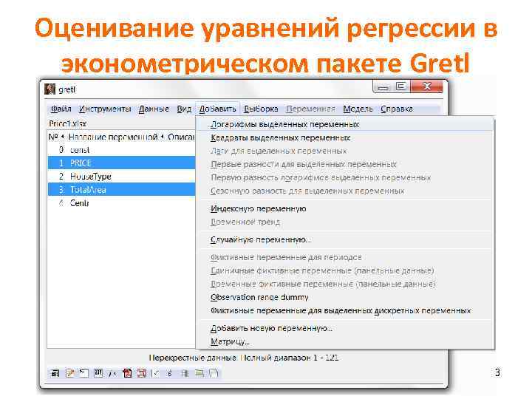
Task: Click Единичные фиктивные переменные (панельные данные)
Action: 345,270
